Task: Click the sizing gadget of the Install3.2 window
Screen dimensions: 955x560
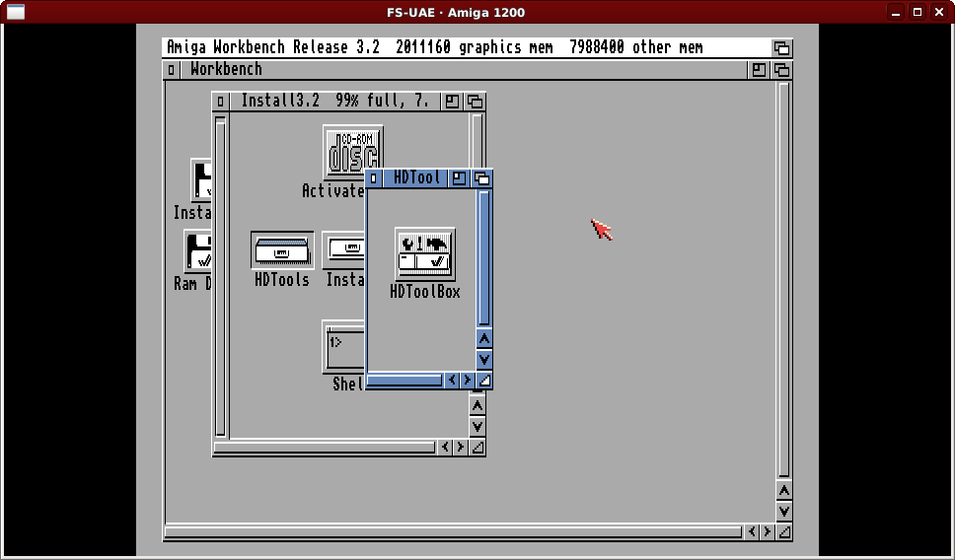Action: click(477, 448)
